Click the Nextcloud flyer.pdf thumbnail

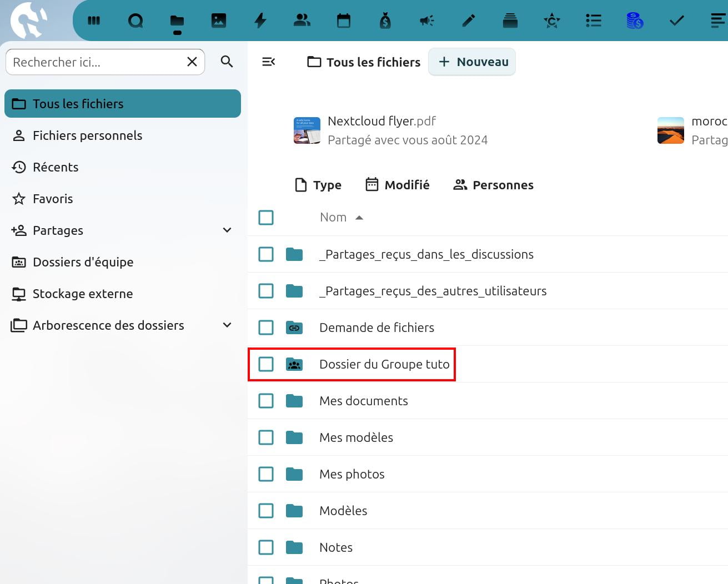307,130
